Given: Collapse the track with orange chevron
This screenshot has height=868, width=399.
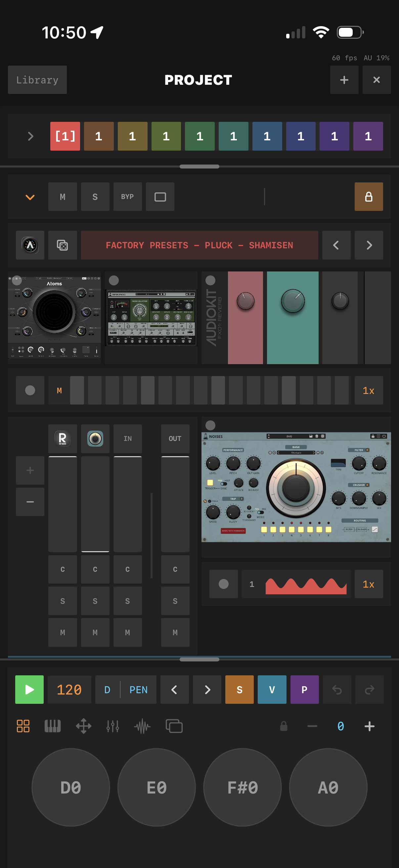Looking at the screenshot, I should (30, 197).
